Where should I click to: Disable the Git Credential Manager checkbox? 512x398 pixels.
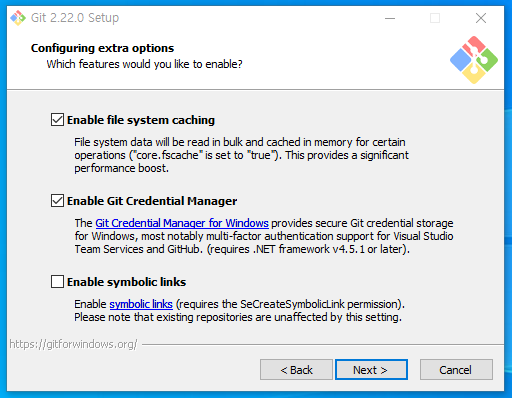57,201
